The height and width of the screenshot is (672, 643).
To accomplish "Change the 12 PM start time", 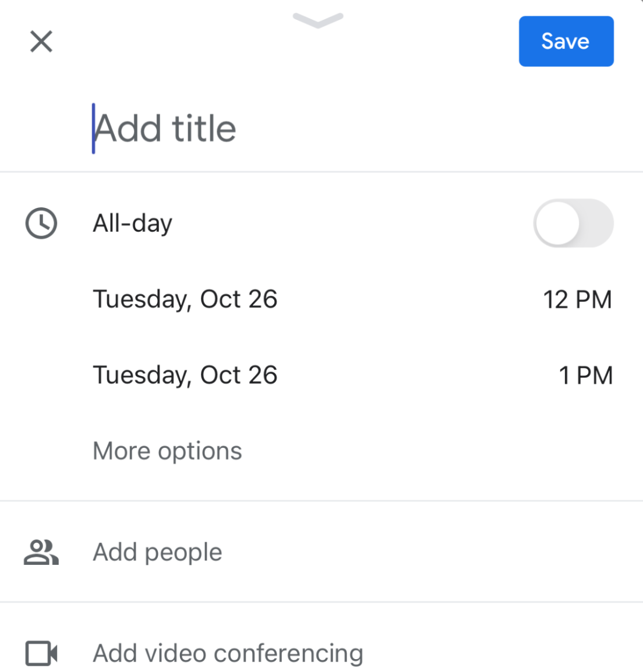I will point(577,299).
